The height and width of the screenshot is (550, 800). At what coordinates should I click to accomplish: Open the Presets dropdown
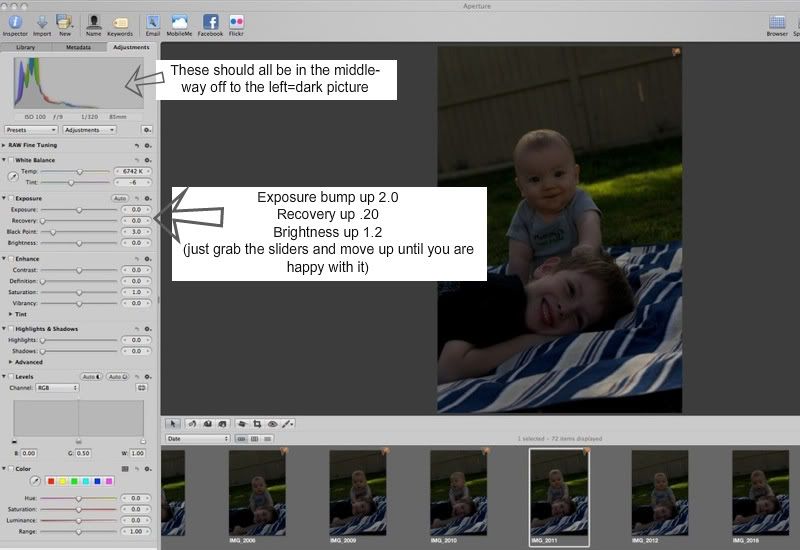[30, 130]
